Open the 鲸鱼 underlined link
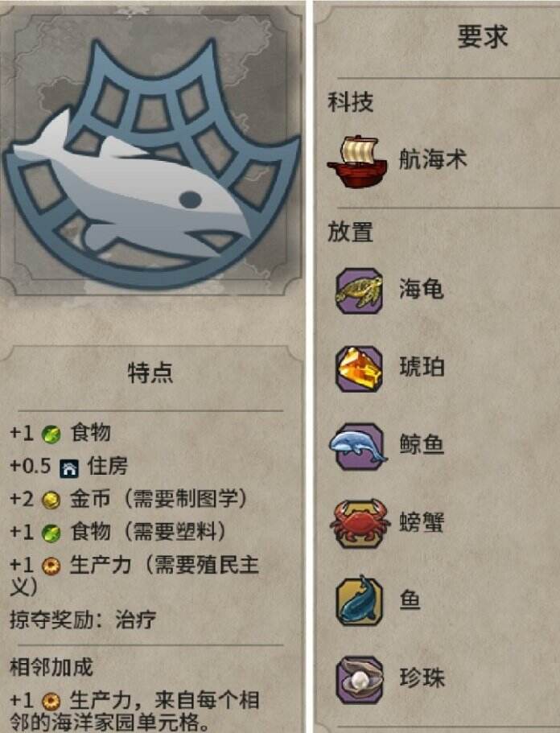 click(421, 444)
